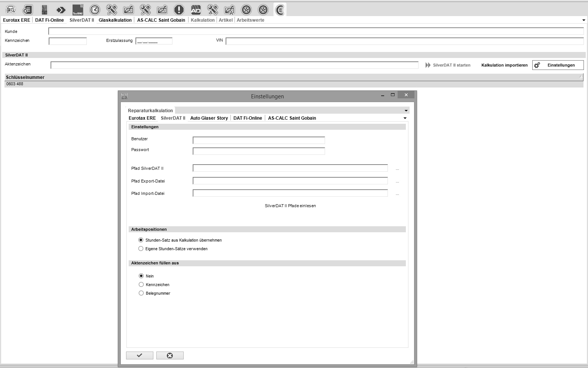Switch to Eurotax ERE tab in main window
The height and width of the screenshot is (368, 588).
(16, 20)
